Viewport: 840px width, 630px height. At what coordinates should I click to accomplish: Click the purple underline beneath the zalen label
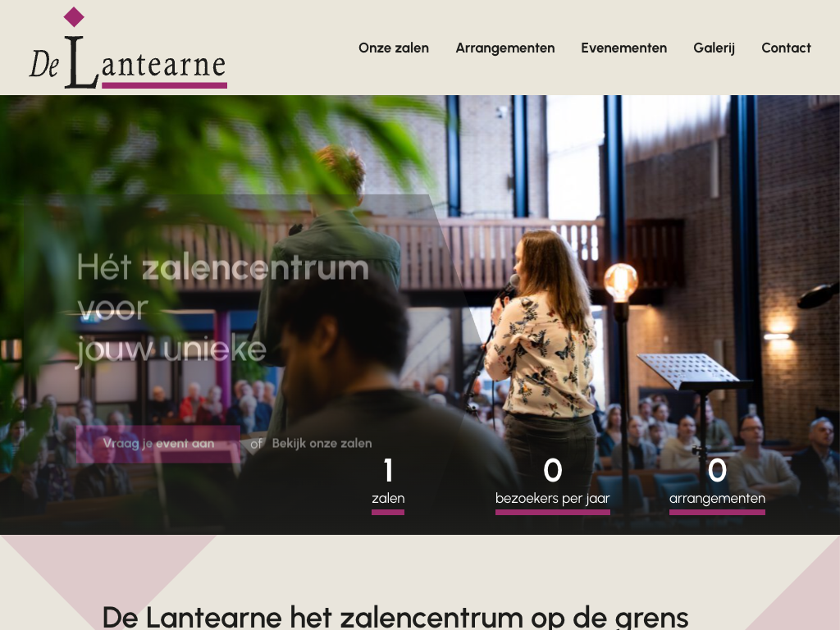388,513
